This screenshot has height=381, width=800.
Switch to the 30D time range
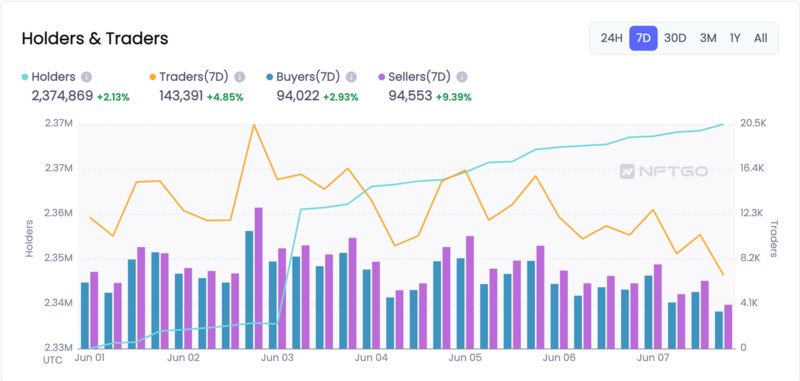pos(675,38)
